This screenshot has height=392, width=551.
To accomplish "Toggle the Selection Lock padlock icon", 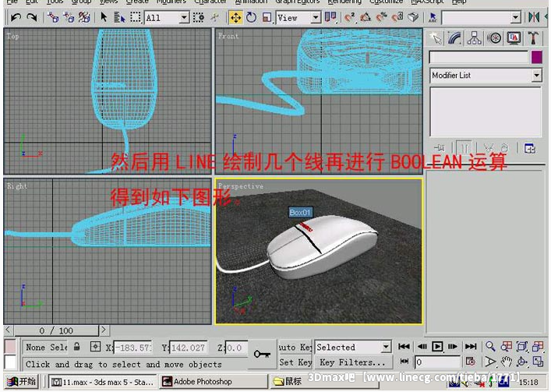I will coord(77,347).
